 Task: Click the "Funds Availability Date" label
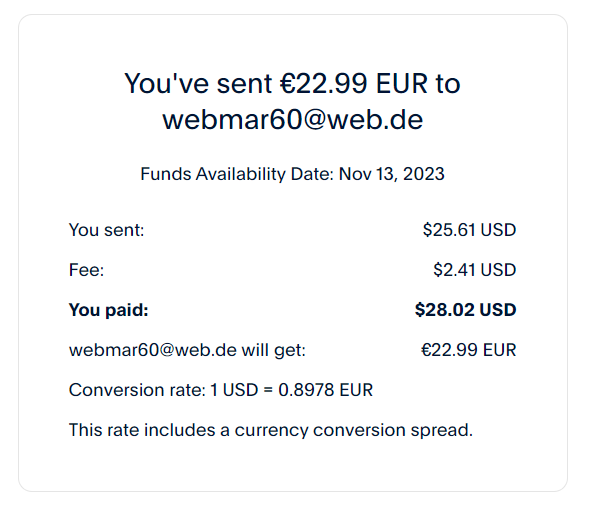(237, 174)
